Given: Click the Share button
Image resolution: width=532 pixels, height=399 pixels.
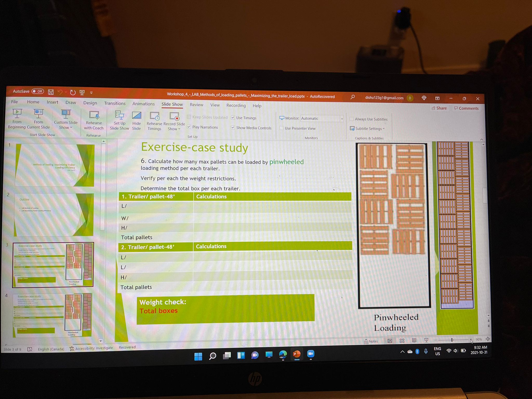Looking at the screenshot, I should [440, 108].
